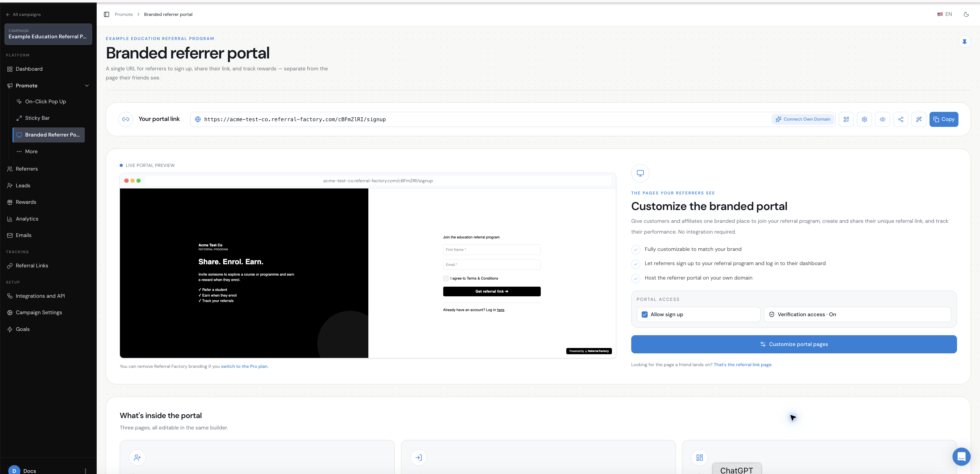Screen dimensions: 980x474
Task: Click Connect Own Domain button
Action: [x=803, y=119]
